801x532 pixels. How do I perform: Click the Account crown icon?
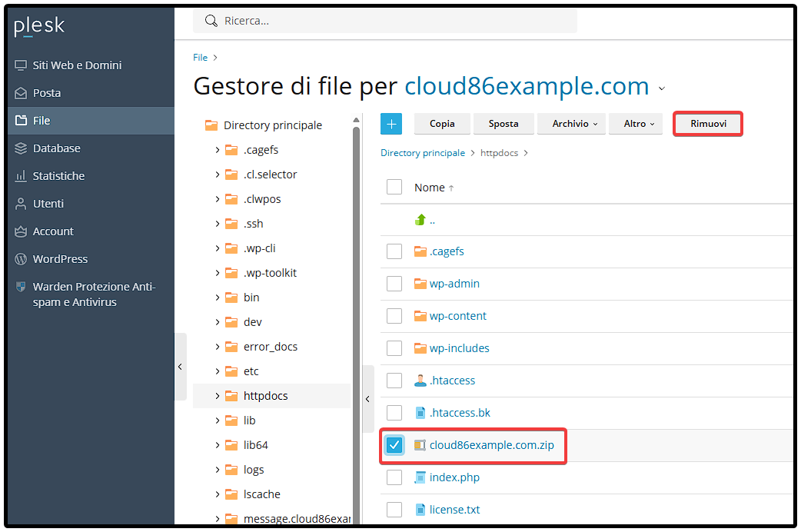pos(21,231)
